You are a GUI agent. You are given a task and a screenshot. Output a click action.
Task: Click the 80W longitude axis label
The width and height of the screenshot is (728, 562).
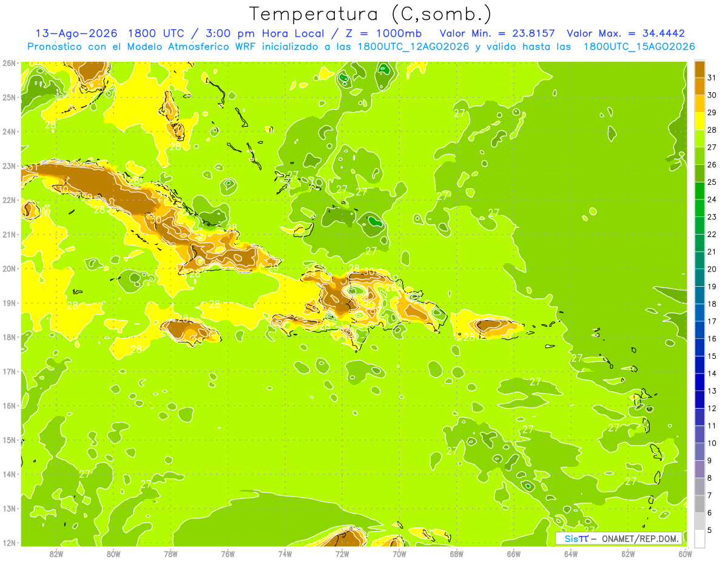pyautogui.click(x=113, y=553)
